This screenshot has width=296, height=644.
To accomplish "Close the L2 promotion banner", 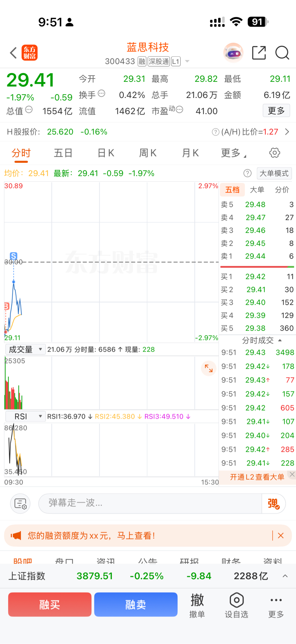I will click(292, 475).
